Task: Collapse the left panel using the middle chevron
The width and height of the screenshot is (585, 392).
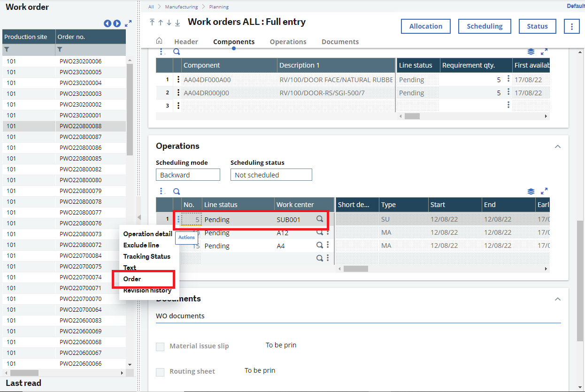Action: pyautogui.click(x=139, y=217)
